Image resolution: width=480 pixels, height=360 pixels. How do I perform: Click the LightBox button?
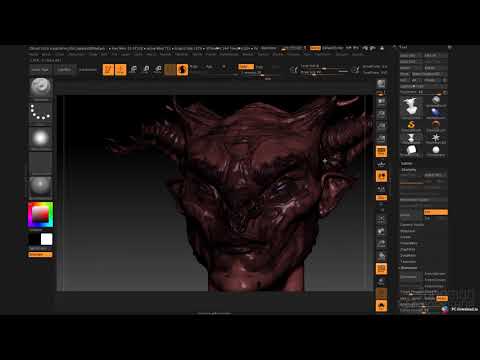click(64, 70)
